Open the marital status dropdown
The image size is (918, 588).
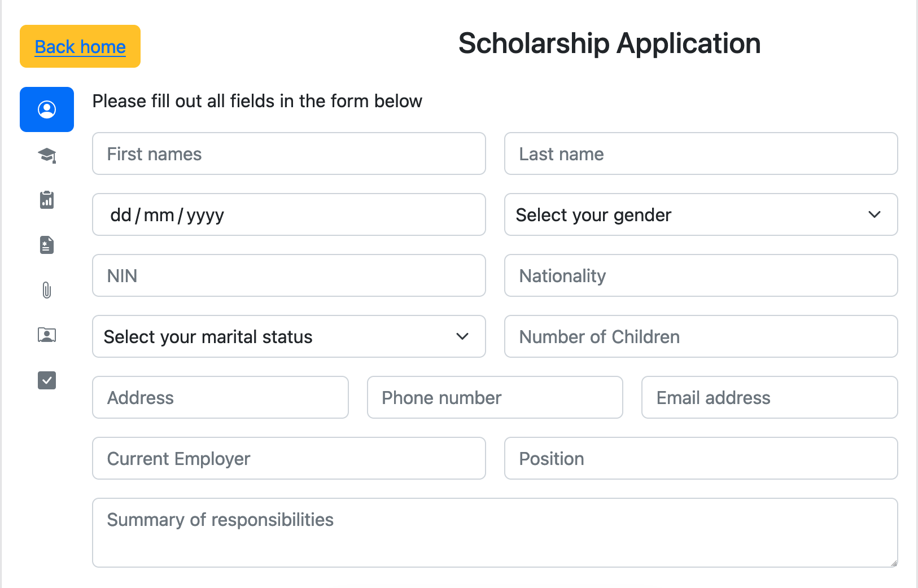[288, 336]
